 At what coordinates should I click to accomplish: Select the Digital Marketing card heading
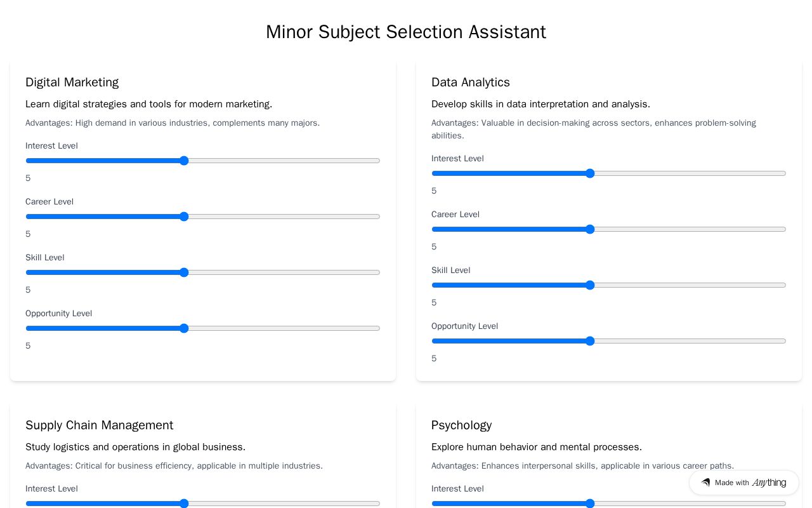tap(72, 83)
